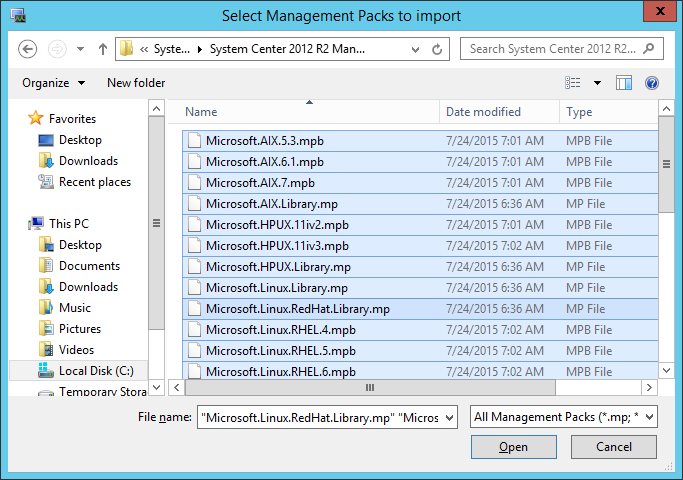Click the change view icon
The height and width of the screenshot is (480, 683).
click(x=573, y=83)
